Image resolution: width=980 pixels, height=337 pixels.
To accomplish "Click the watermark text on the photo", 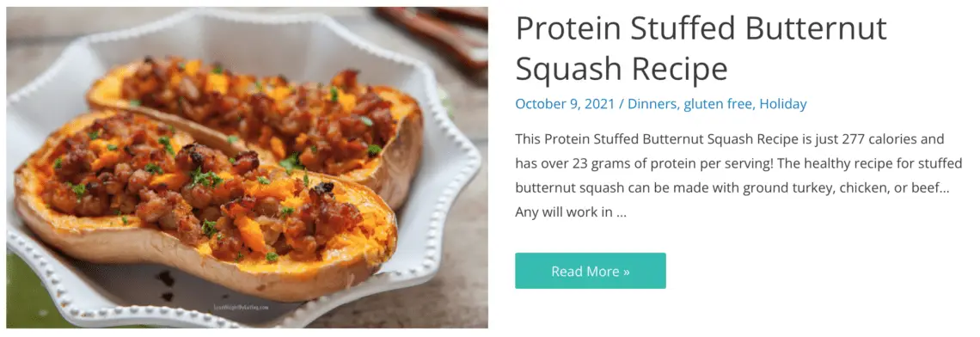I will (242, 308).
